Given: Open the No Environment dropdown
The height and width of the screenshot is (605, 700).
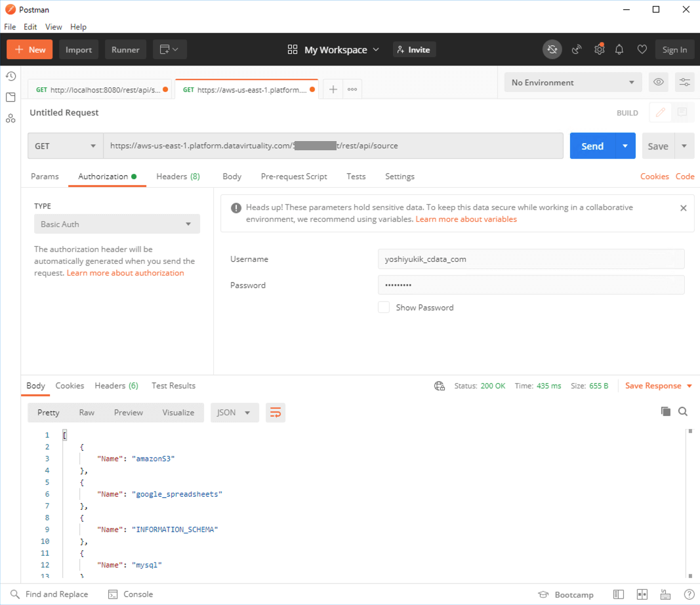Looking at the screenshot, I should [x=571, y=81].
